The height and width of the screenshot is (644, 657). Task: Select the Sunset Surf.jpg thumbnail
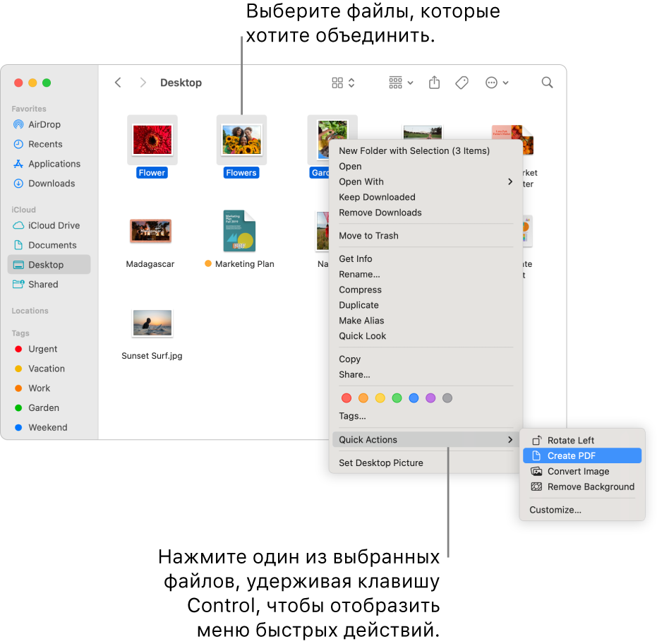click(152, 323)
